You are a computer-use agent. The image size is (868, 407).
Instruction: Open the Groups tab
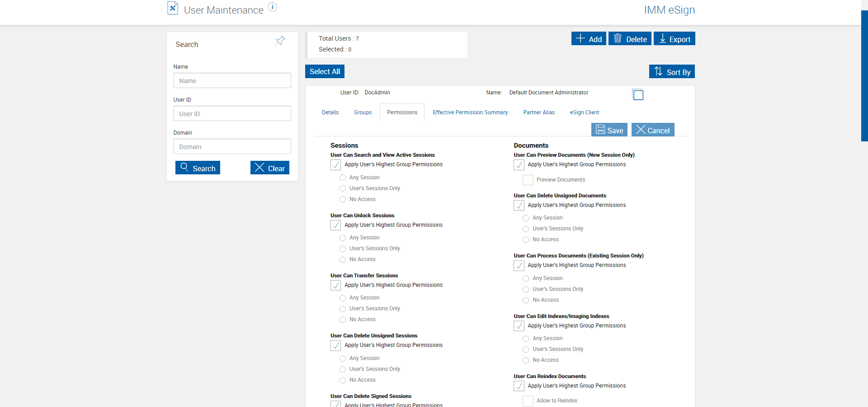[x=363, y=112]
